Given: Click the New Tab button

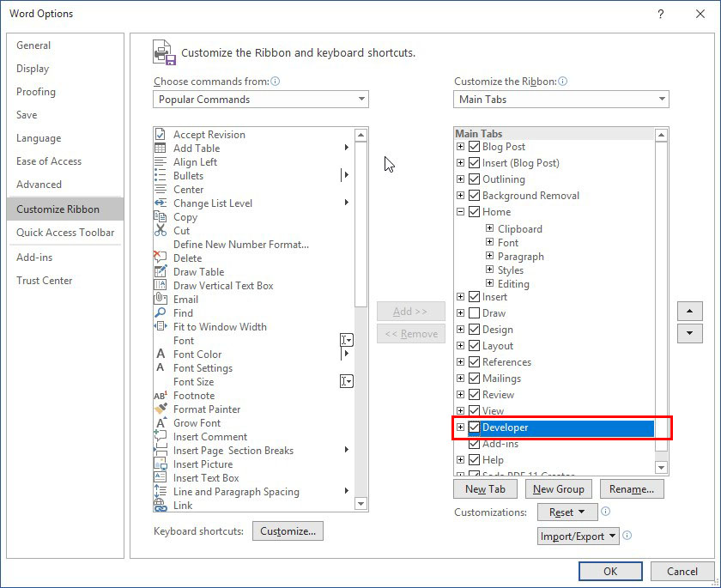Looking at the screenshot, I should tap(485, 489).
